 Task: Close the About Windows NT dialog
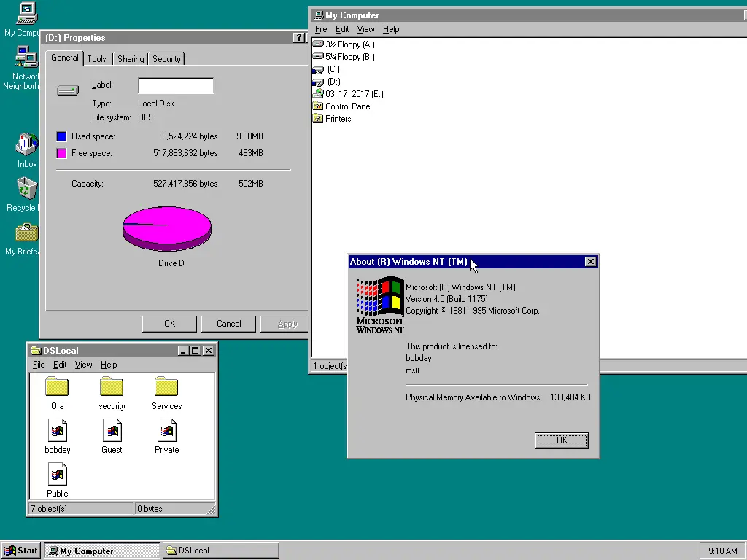tap(590, 262)
